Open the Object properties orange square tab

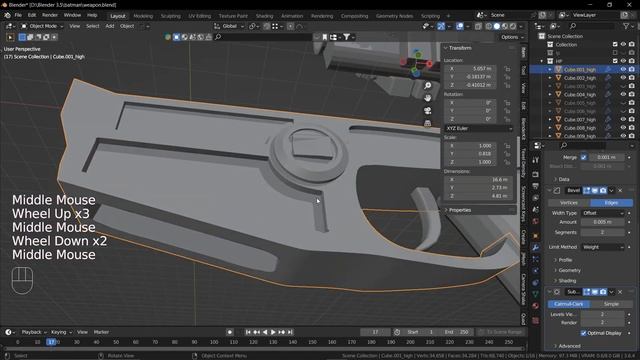coord(536,236)
